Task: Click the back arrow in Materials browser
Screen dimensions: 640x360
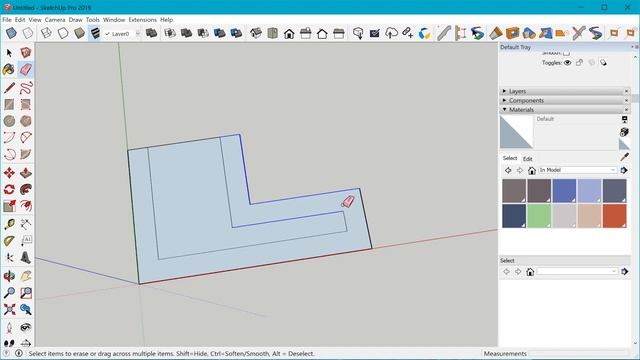Action: point(508,170)
